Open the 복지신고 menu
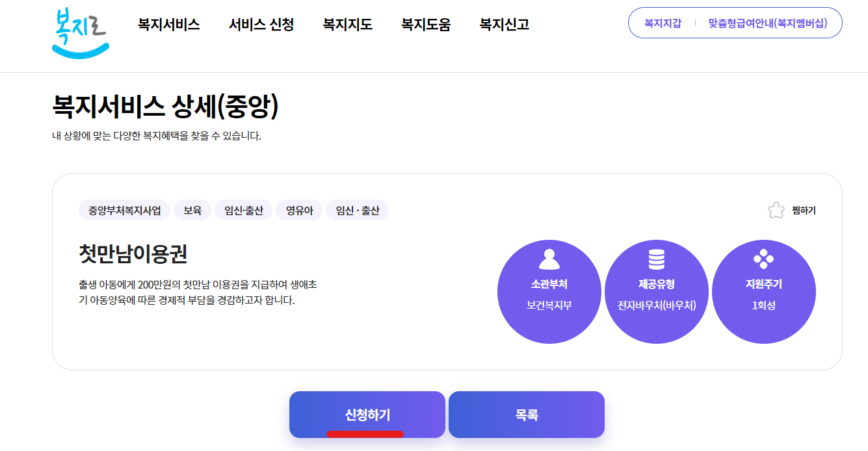The width and height of the screenshot is (868, 451). pyautogui.click(x=504, y=24)
